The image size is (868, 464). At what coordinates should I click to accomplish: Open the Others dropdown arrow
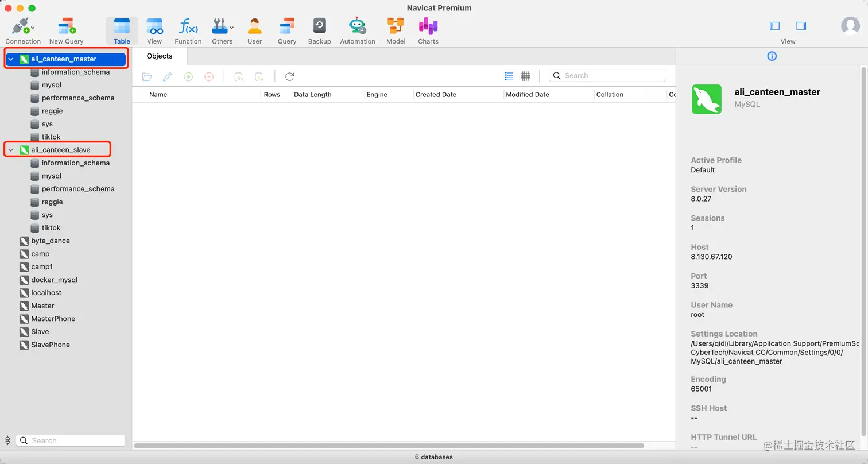(x=232, y=27)
